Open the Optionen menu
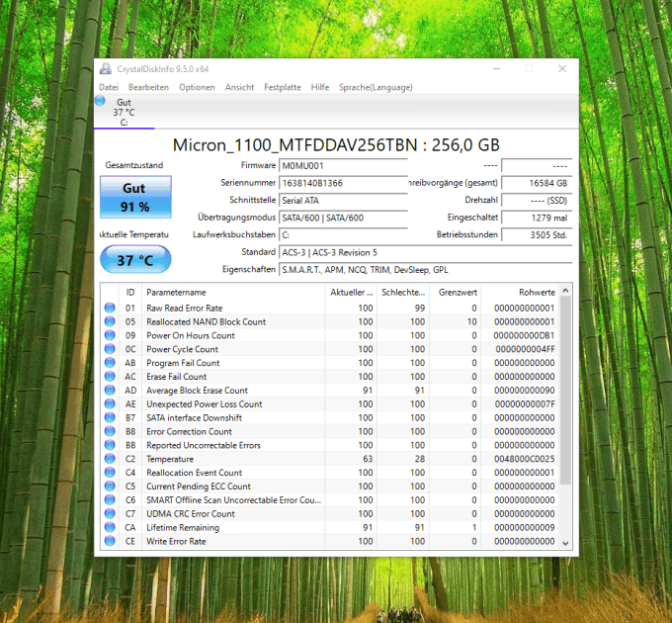672x623 pixels. (197, 87)
